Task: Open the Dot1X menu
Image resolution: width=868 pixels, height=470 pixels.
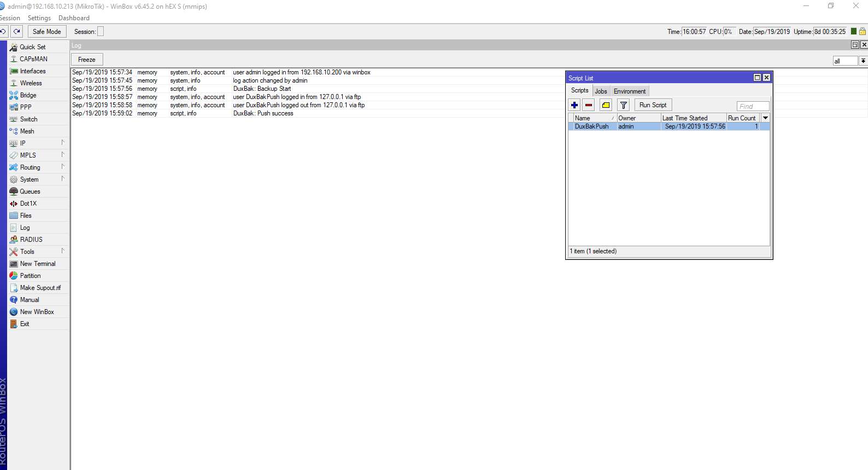Action: pos(38,204)
